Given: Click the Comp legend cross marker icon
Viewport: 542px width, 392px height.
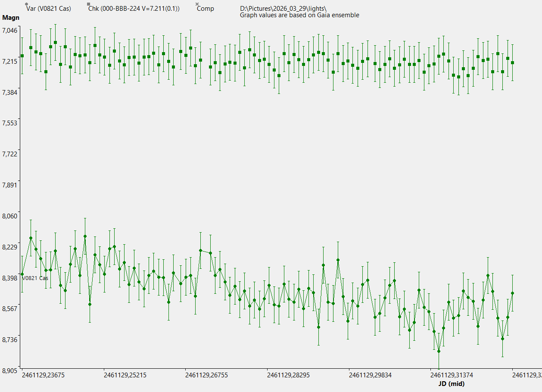Looking at the screenshot, I should [197, 4].
